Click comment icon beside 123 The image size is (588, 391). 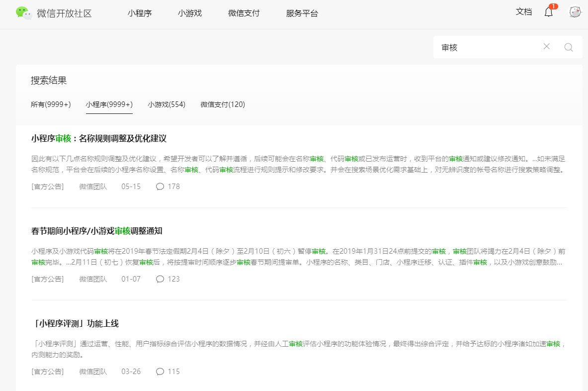coord(160,279)
